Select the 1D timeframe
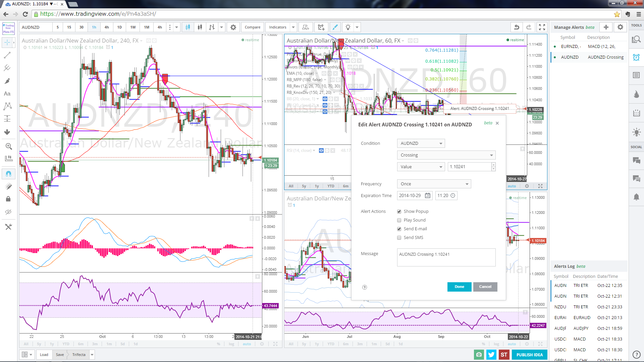 pyautogui.click(x=119, y=27)
